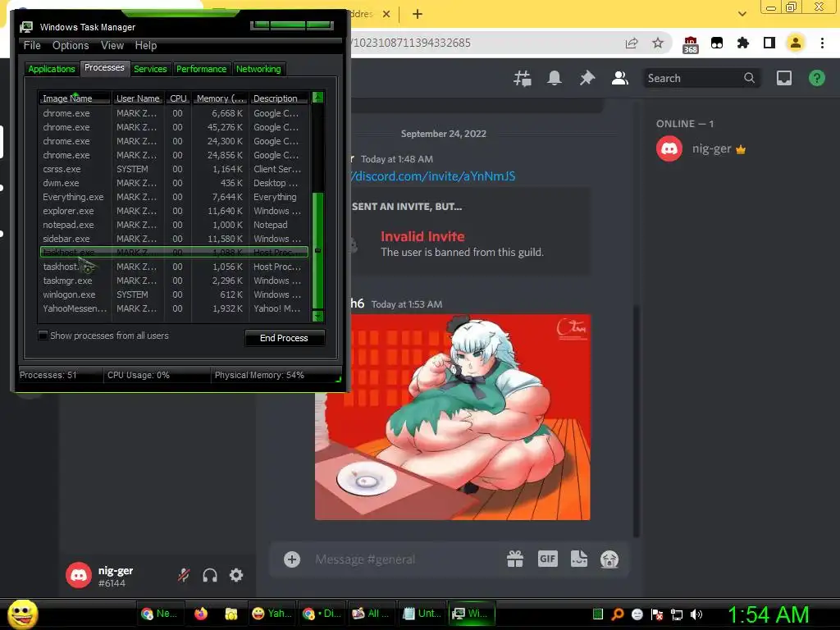Open Firefox from taskbar

(x=201, y=614)
